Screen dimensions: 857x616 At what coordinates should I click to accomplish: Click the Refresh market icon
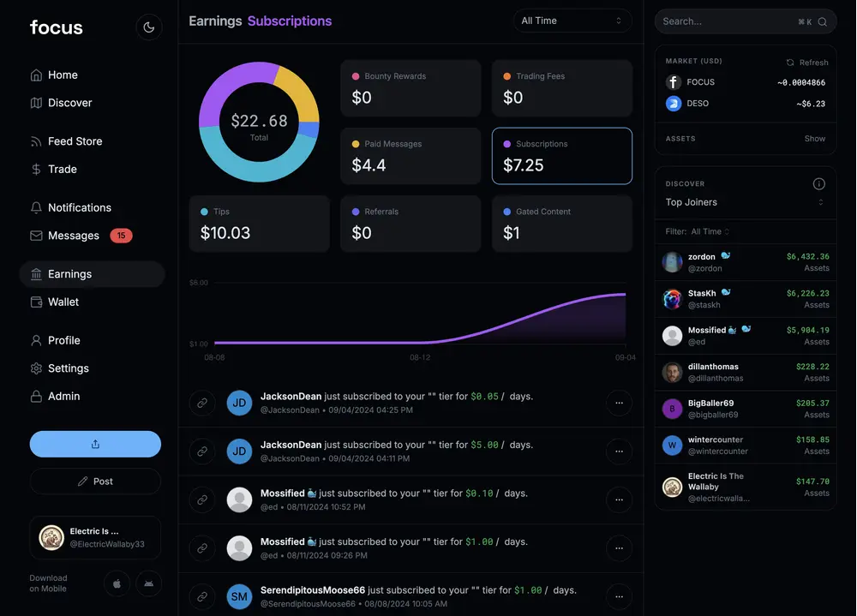click(790, 63)
